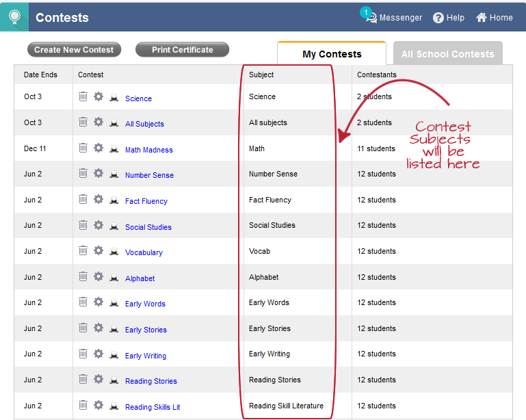Print the Science contest via printer icon
526x420 pixels.
click(x=114, y=98)
